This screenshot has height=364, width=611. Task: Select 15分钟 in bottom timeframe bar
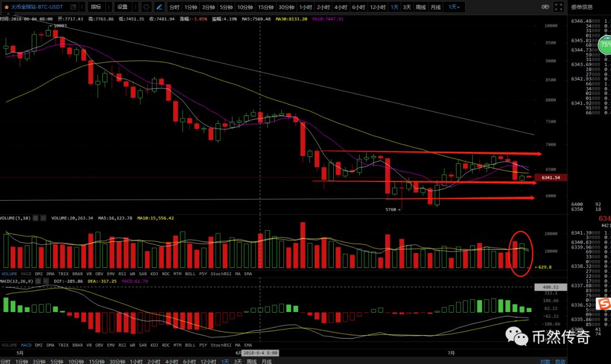pos(97,361)
